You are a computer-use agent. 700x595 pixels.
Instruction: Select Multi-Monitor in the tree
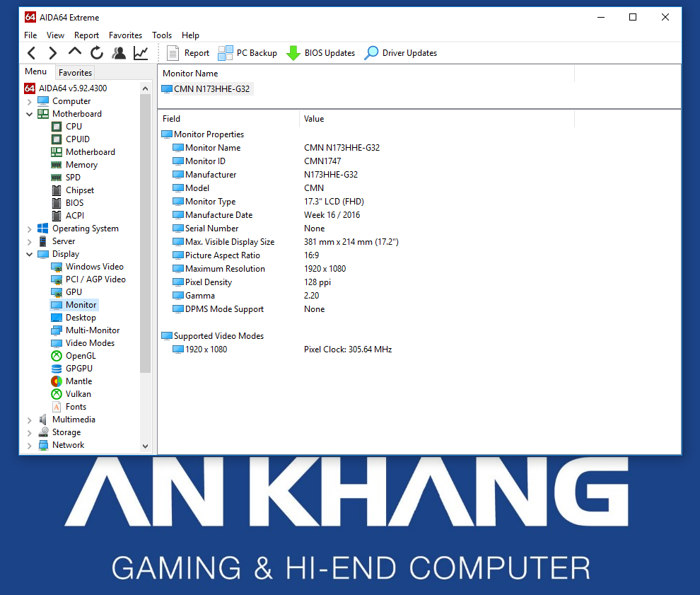click(x=86, y=330)
